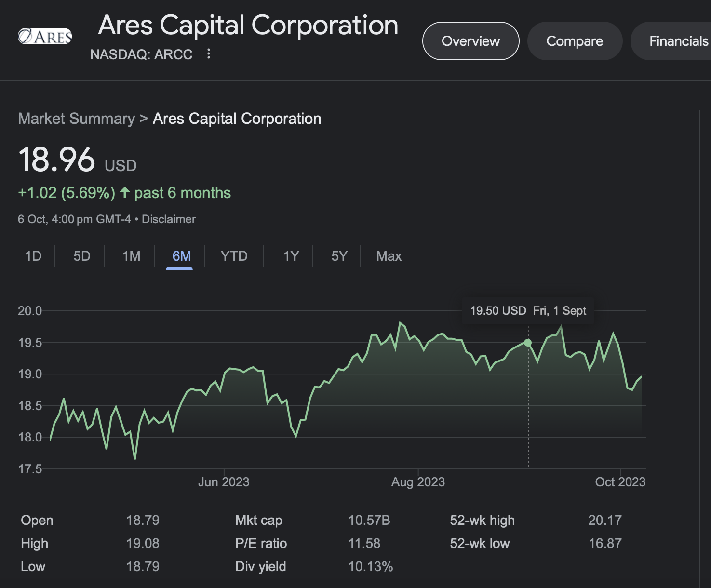Select the Overview tab

pos(470,41)
